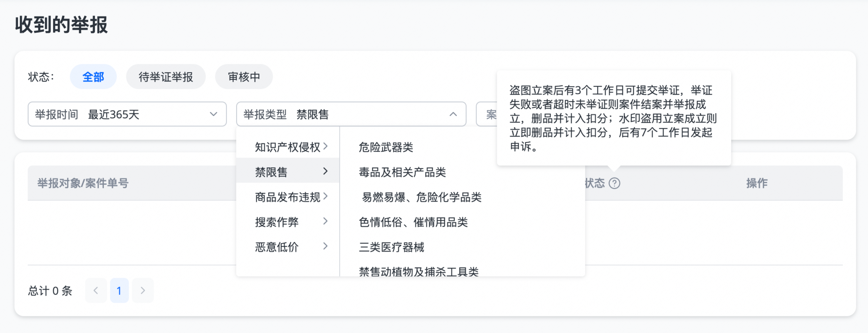
Task: Expand arrow next to 商品发布违规
Action: [325, 196]
